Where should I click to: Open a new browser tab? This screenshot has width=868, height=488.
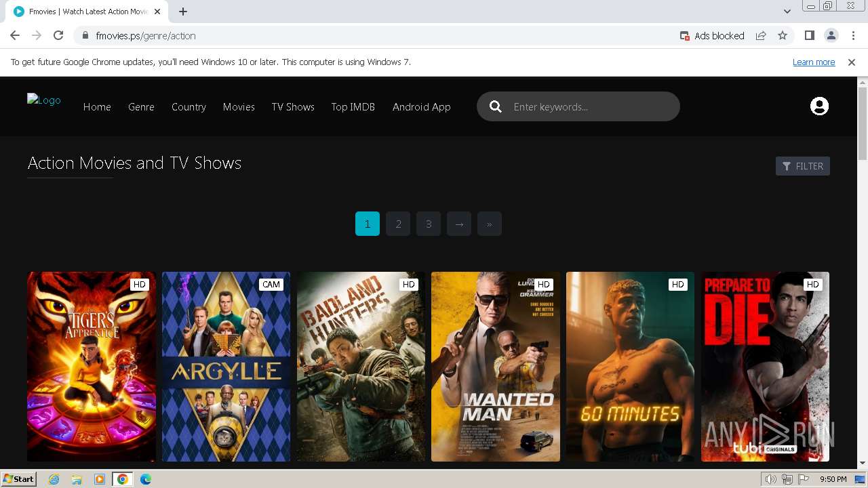click(183, 12)
